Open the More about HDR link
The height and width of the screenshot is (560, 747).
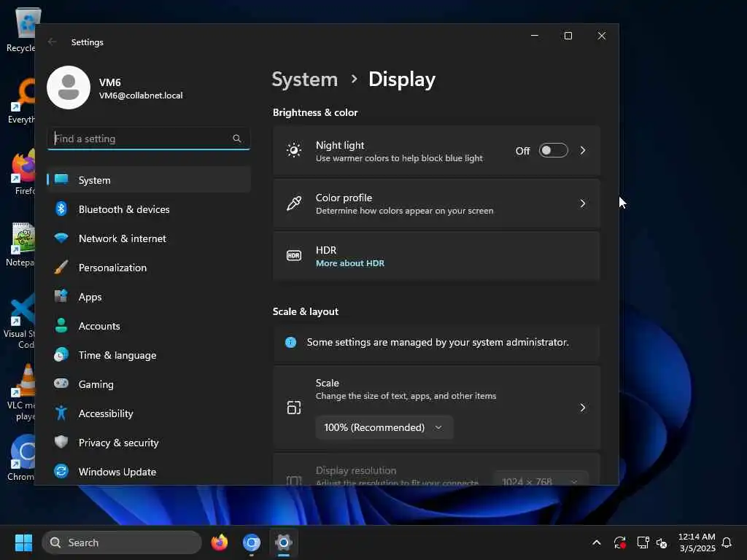point(350,263)
